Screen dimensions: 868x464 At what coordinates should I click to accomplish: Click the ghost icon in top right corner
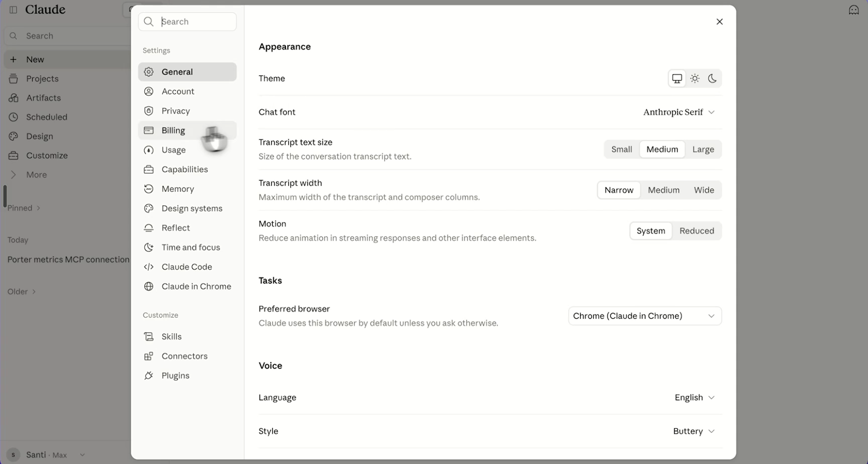pos(854,10)
